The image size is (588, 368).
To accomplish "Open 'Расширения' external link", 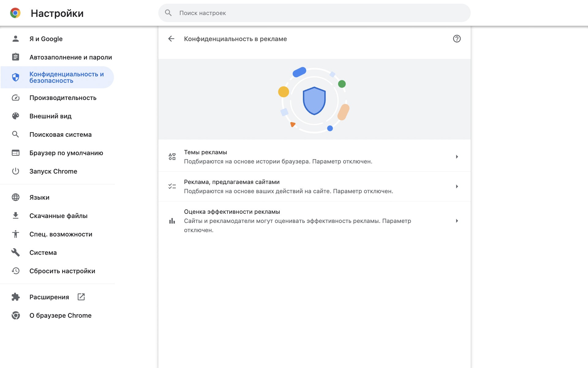I will (x=81, y=297).
